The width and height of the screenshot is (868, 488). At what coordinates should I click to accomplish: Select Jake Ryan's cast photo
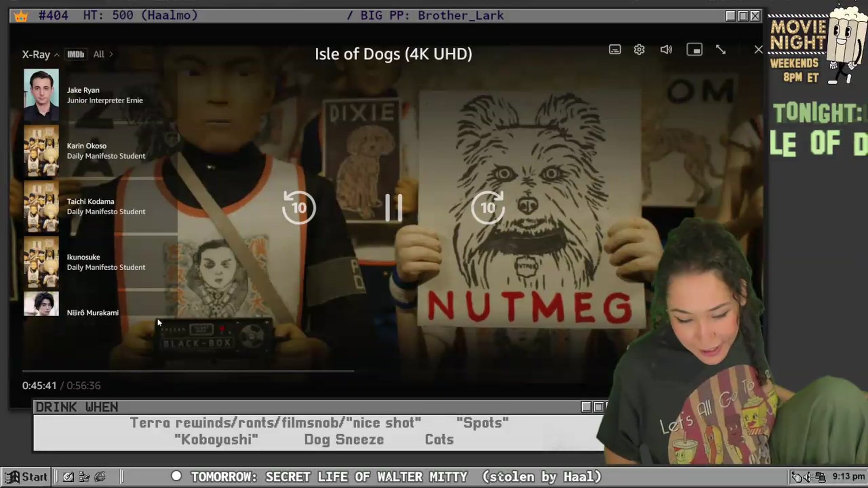[41, 95]
